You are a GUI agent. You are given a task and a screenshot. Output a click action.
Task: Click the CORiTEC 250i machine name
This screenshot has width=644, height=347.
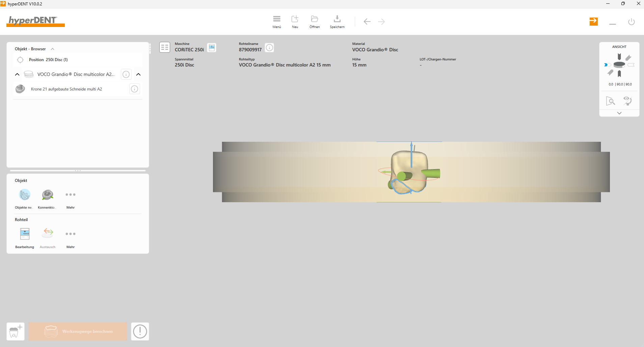[x=189, y=50]
